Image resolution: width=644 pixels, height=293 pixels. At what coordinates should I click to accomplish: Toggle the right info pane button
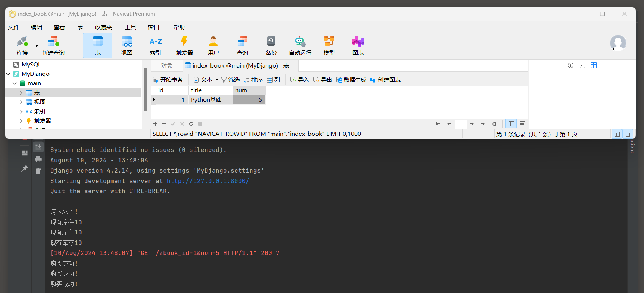click(628, 134)
